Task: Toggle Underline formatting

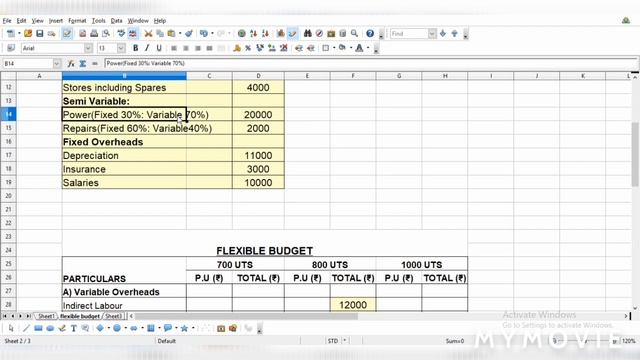Action: [159, 48]
